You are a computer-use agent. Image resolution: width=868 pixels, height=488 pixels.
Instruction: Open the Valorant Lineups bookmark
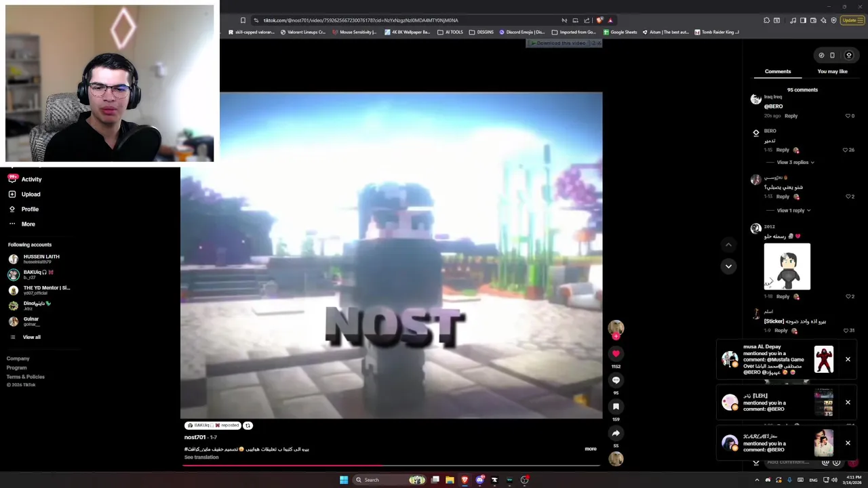point(303,32)
